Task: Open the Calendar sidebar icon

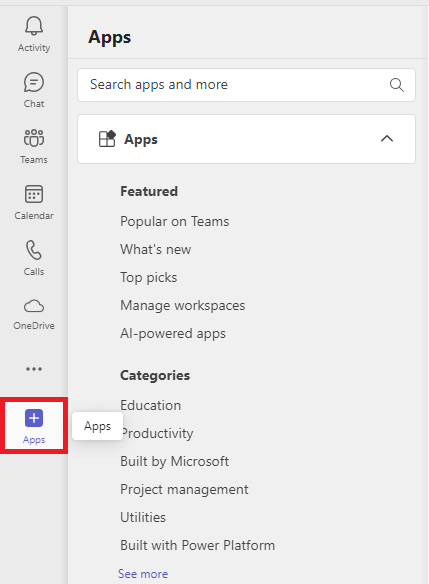Action: click(34, 194)
